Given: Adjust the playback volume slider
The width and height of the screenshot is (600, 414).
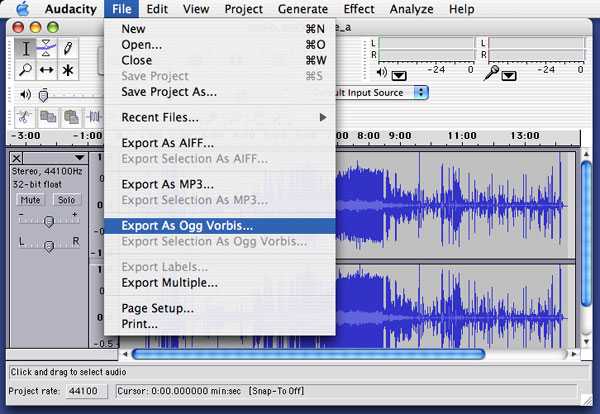Looking at the screenshot, I should tap(44, 95).
